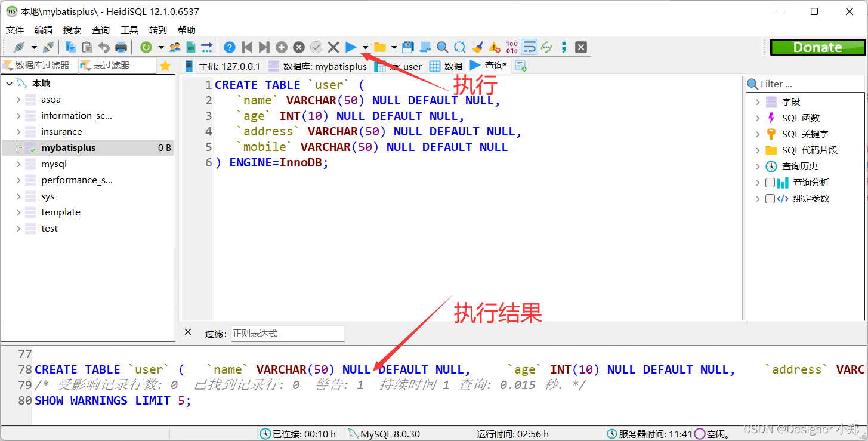The image size is (868, 441).
Task: Click the paste clipboard icon
Action: (x=87, y=47)
